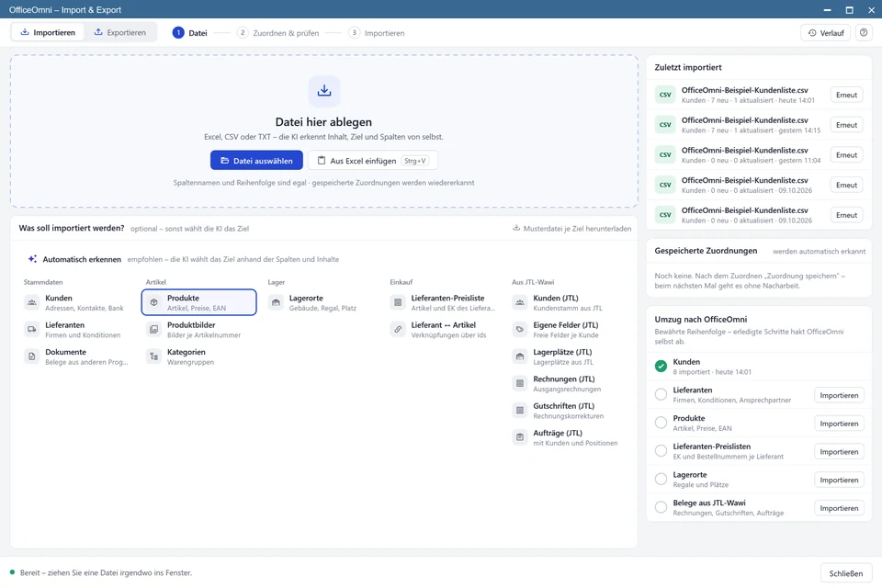Image resolution: width=882 pixels, height=588 pixels.
Task: Click Erneut for the heute 14:01 import
Action: tap(846, 96)
